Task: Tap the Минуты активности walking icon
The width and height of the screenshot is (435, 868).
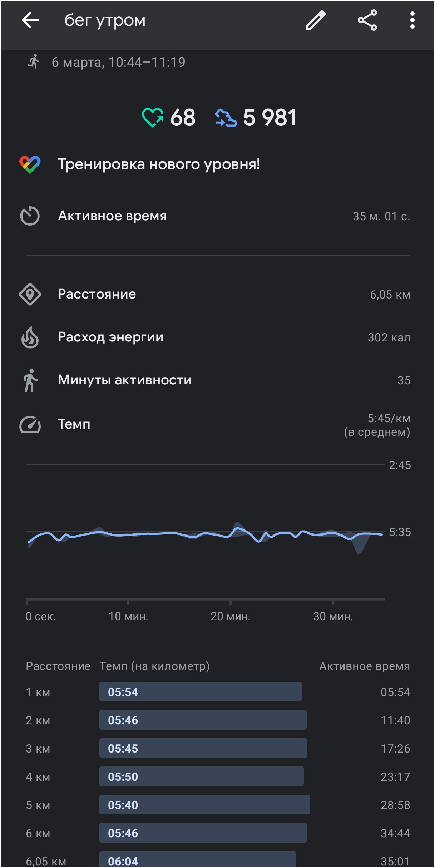Action: point(30,380)
